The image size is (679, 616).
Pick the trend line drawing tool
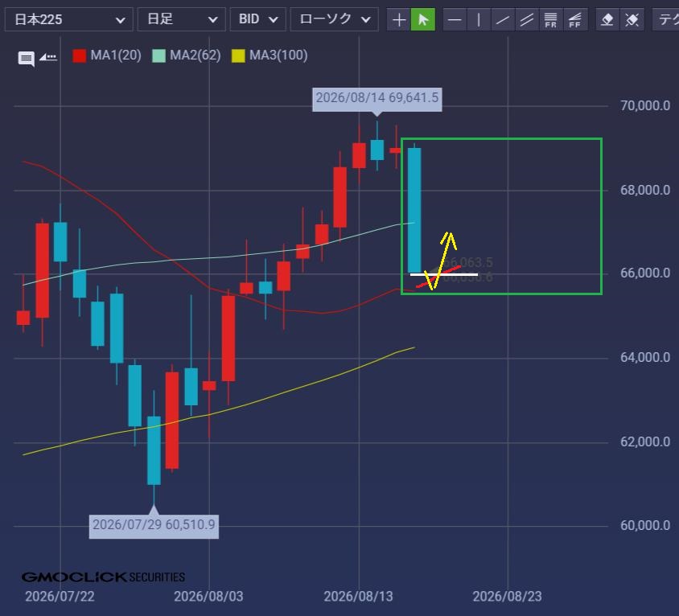[502, 19]
